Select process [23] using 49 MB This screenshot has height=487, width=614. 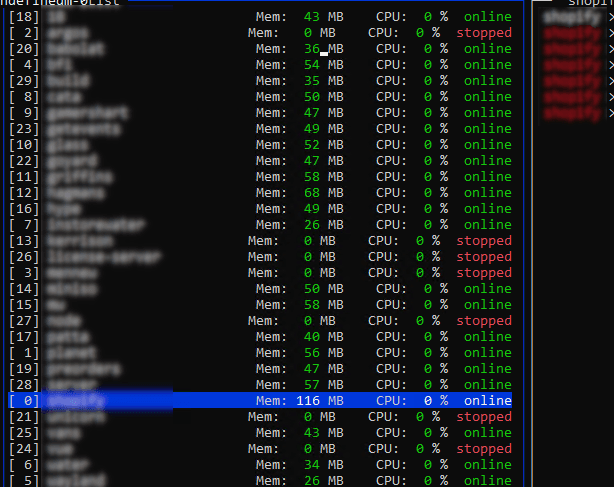coord(260,129)
